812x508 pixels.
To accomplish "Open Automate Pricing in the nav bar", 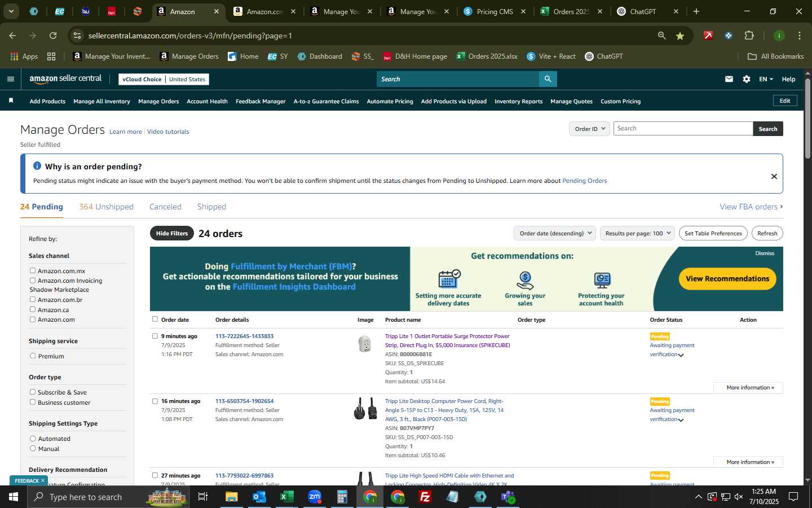I will point(390,102).
